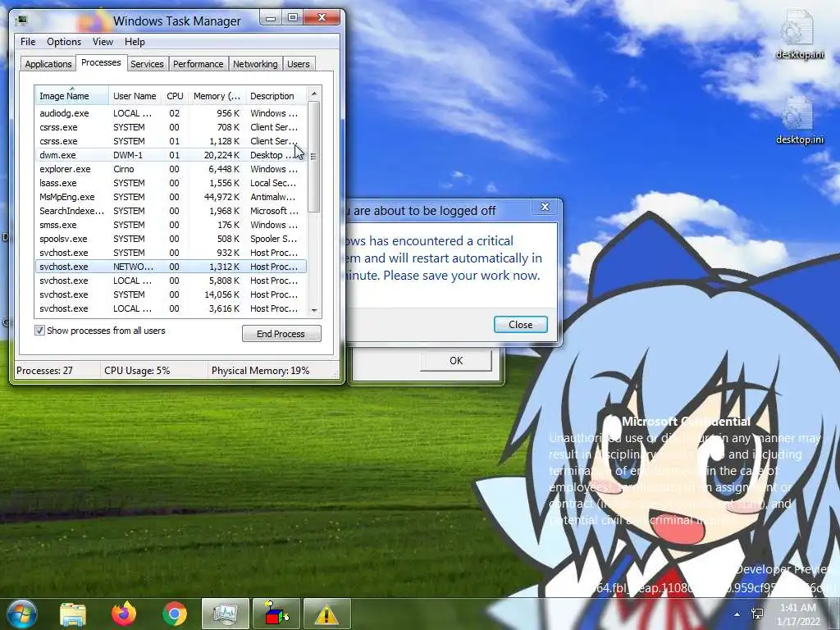
Task: Select the smss.exe process row
Action: click(171, 225)
